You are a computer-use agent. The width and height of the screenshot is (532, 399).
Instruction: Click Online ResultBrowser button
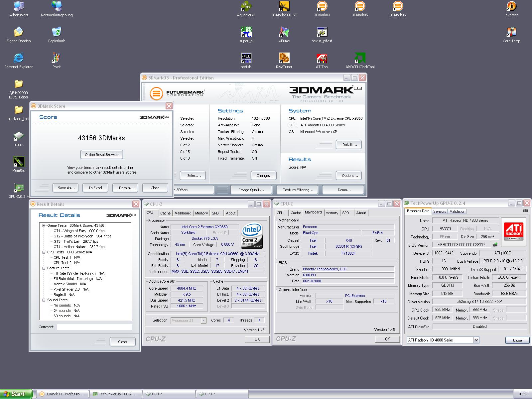[x=102, y=155]
